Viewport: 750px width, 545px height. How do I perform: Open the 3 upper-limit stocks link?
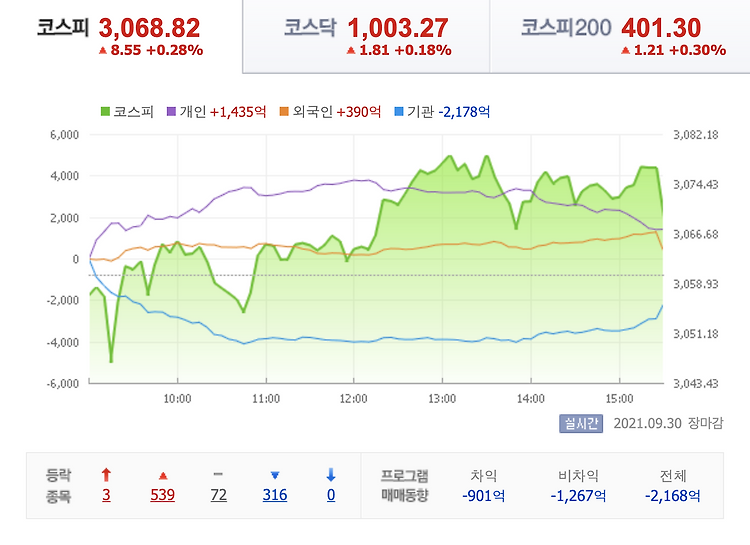click(106, 495)
